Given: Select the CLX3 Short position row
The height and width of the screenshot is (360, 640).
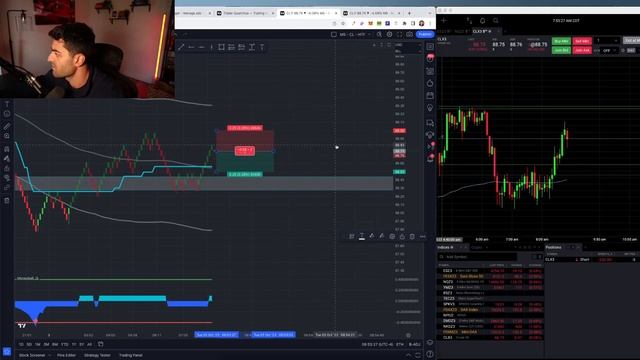Looking at the screenshot, I should pyautogui.click(x=592, y=260).
